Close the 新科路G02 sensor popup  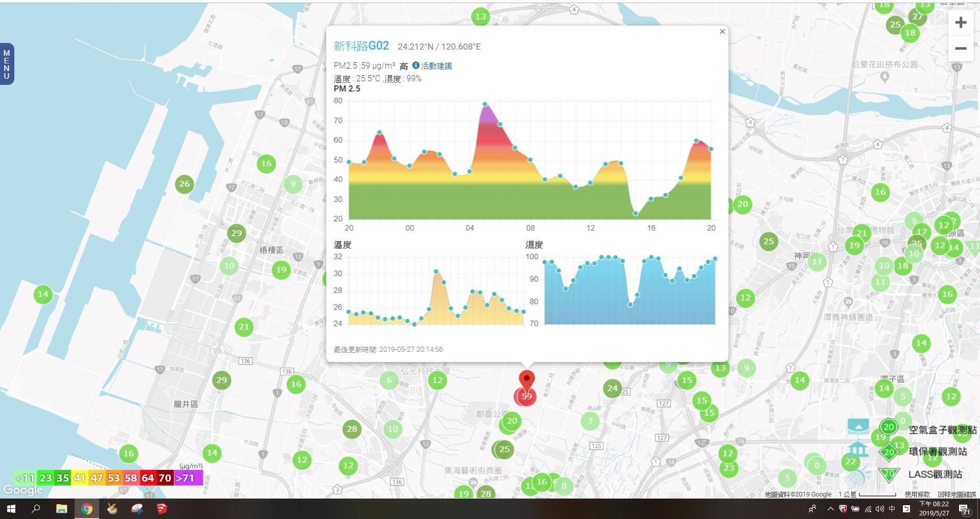722,32
